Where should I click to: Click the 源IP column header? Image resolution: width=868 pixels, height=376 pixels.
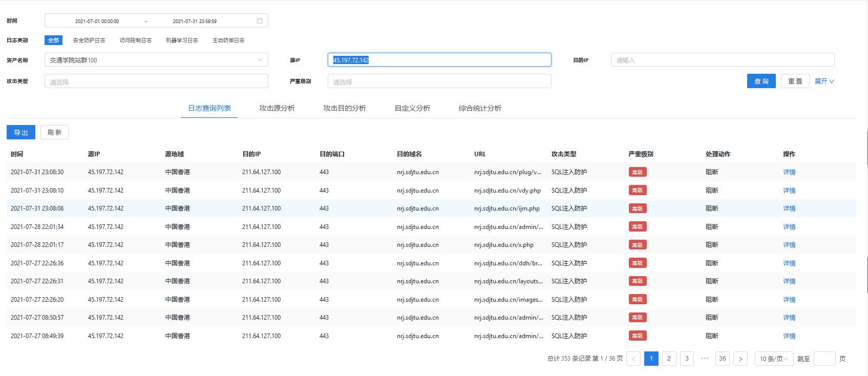pos(94,154)
